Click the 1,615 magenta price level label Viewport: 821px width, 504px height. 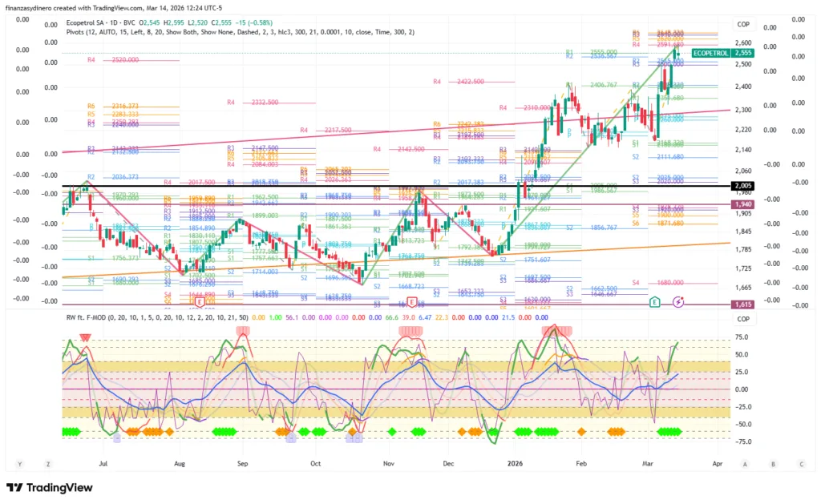[742, 305]
